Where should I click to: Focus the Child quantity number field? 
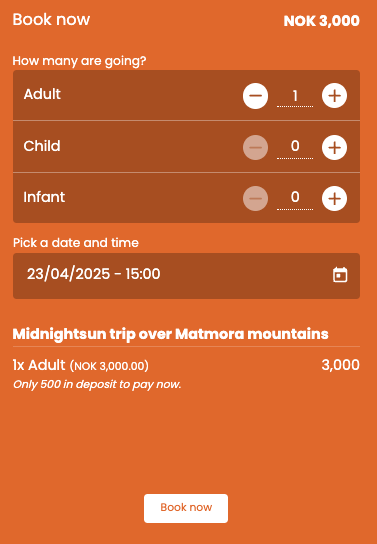pyautogui.click(x=295, y=147)
